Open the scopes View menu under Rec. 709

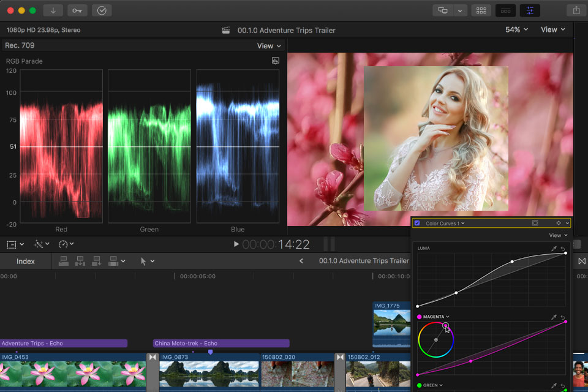[269, 46]
